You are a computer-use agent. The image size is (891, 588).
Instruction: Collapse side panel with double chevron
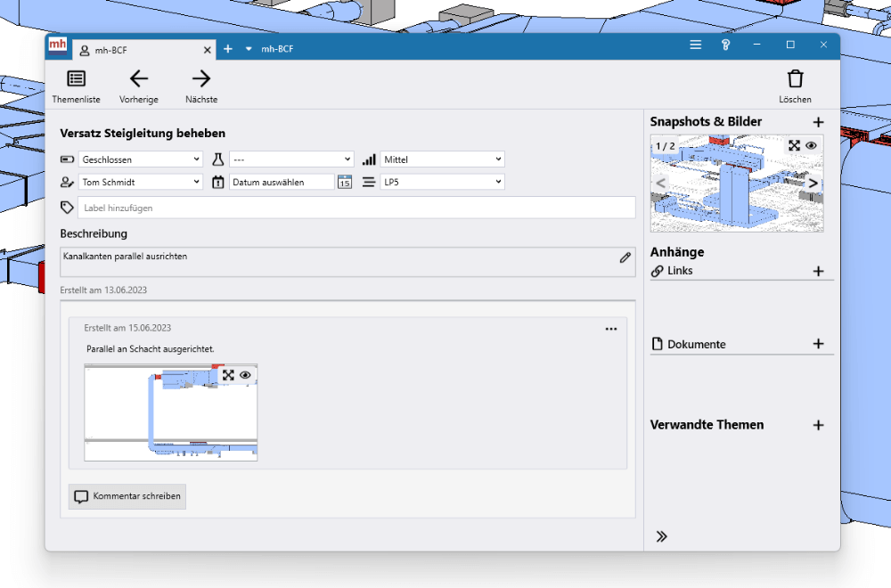pyautogui.click(x=662, y=536)
